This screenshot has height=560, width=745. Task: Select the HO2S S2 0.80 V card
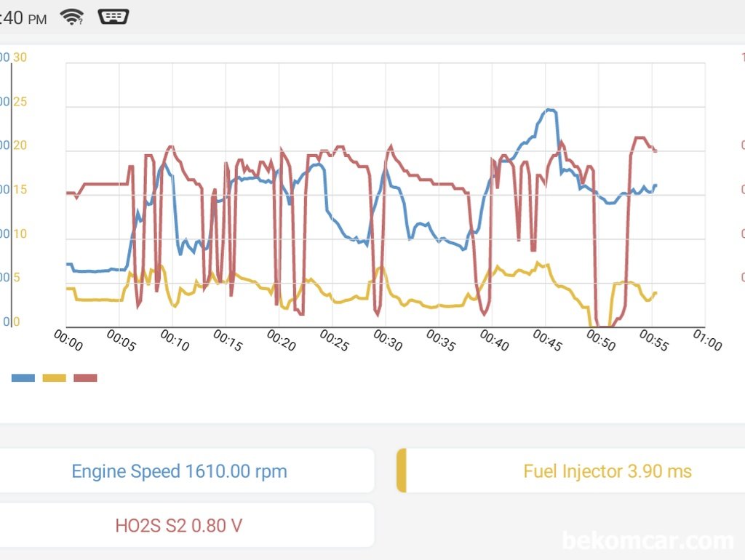(187, 525)
